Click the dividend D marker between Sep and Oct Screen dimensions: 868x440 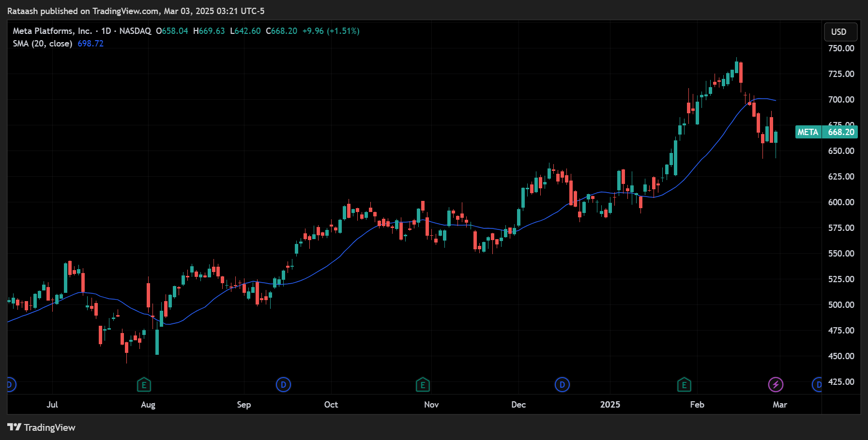click(283, 385)
